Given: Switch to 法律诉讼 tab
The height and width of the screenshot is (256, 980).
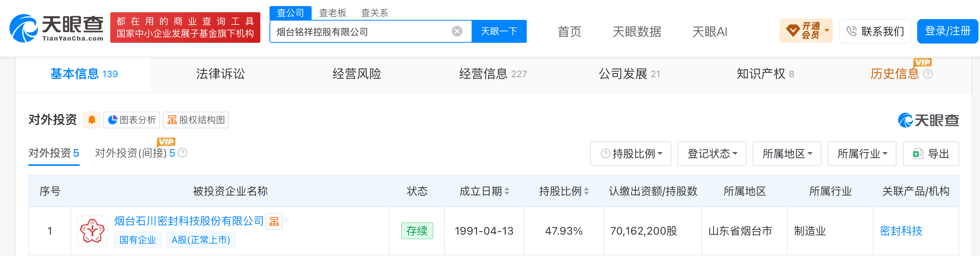Looking at the screenshot, I should click(x=220, y=74).
